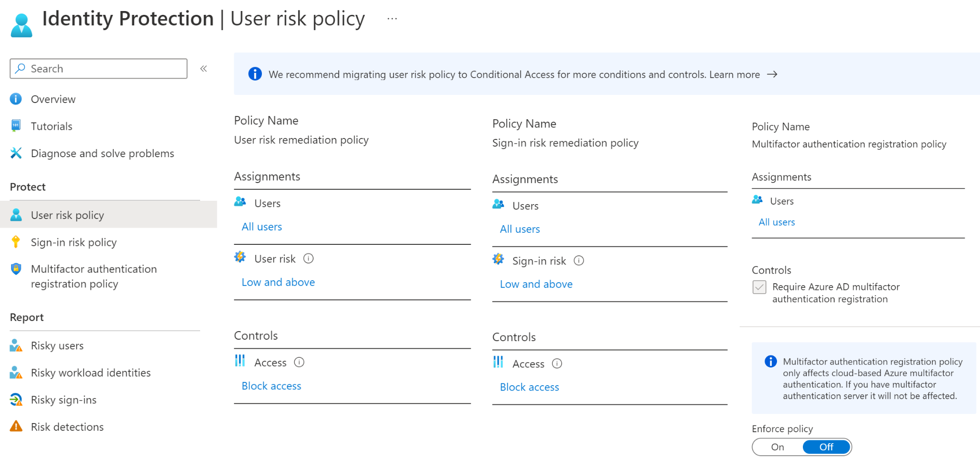
Task: Click the User risk info icon
Action: [x=308, y=259]
